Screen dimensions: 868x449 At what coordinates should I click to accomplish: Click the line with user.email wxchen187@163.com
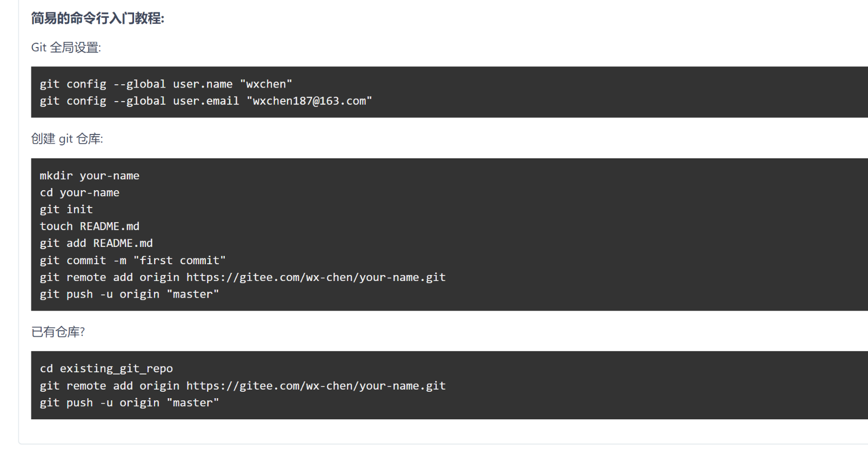(x=206, y=100)
